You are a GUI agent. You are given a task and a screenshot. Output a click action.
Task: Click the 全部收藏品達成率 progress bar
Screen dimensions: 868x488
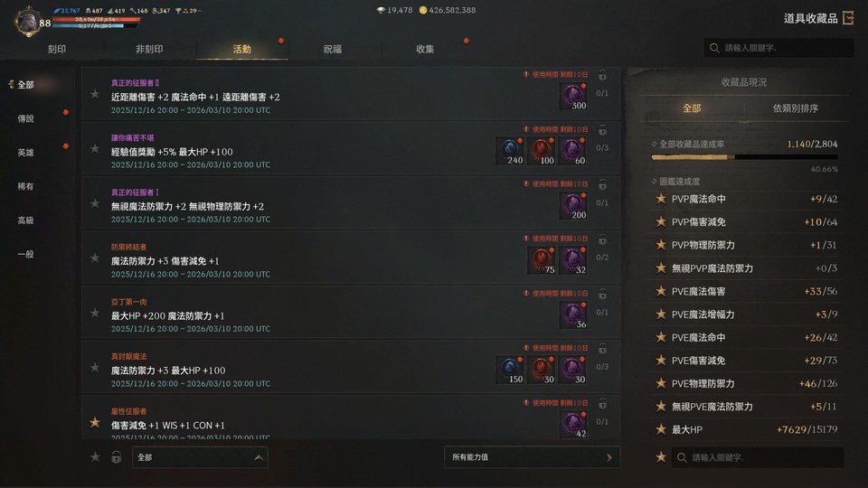click(744, 157)
